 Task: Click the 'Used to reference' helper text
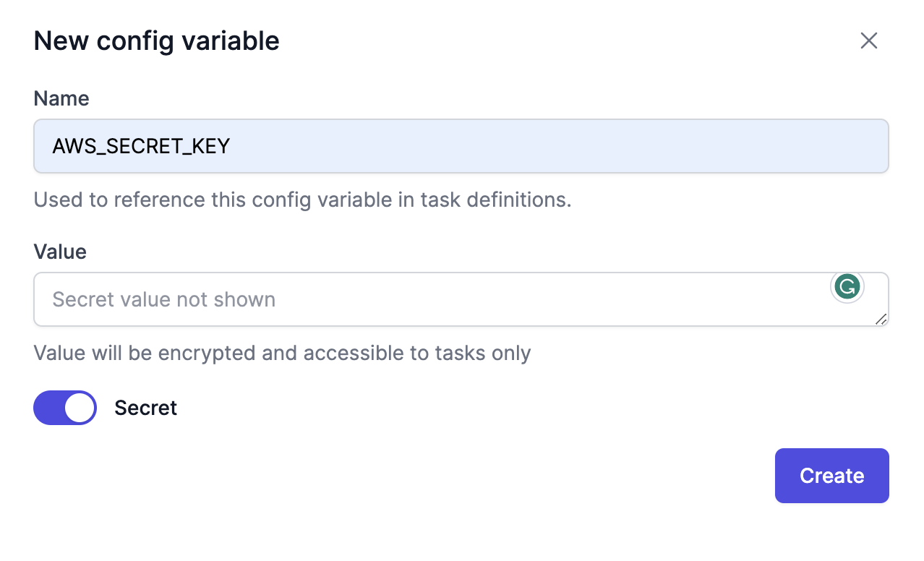point(303,200)
